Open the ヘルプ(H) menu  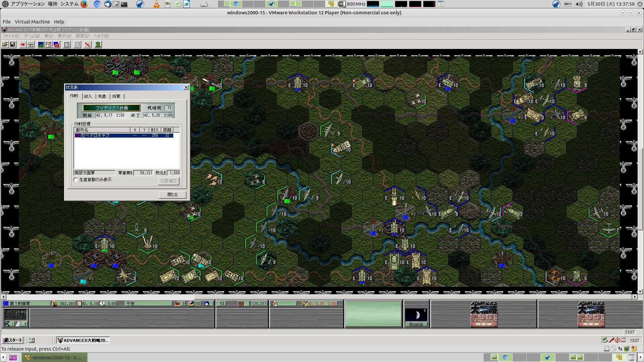101,36
